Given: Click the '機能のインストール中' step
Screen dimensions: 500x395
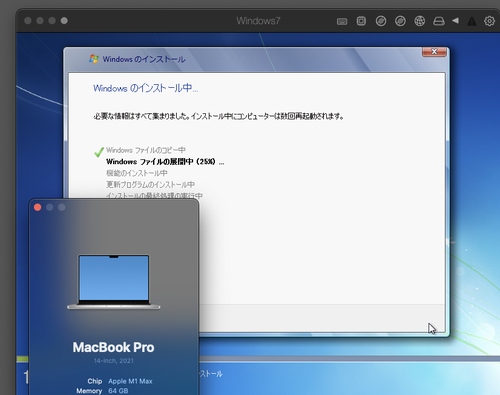Looking at the screenshot, I should 137,173.
